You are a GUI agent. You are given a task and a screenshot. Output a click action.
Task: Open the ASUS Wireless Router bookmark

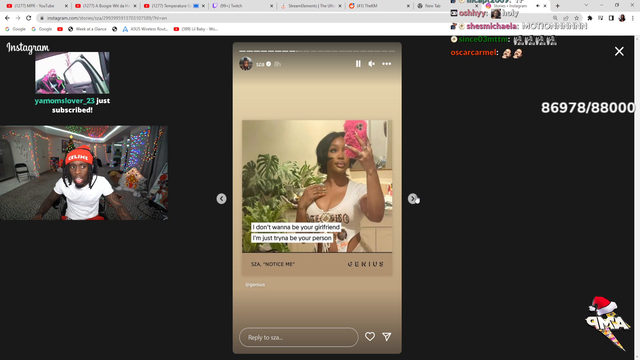click(x=145, y=29)
